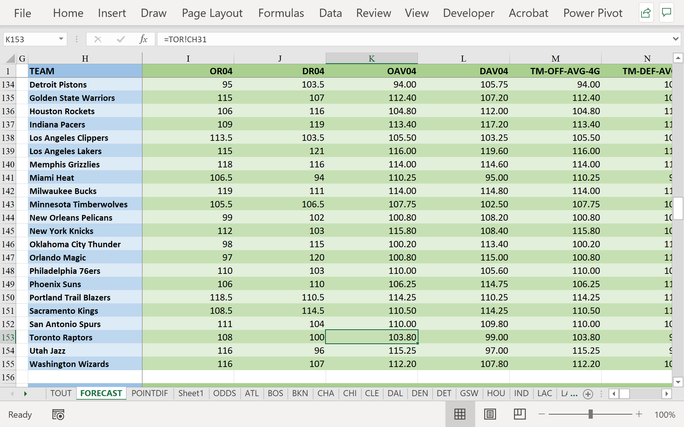
Task: Click the Portland Trail Blazers OR04 value 118.5
Action: click(188, 297)
